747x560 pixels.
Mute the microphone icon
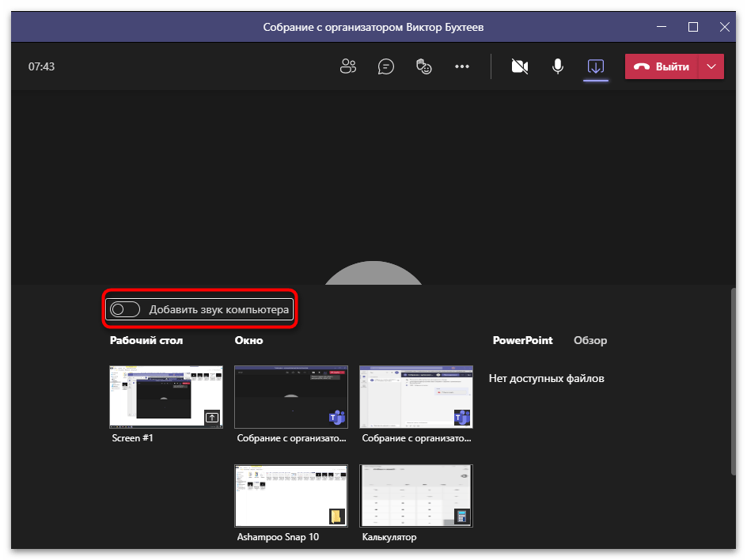[x=558, y=66]
